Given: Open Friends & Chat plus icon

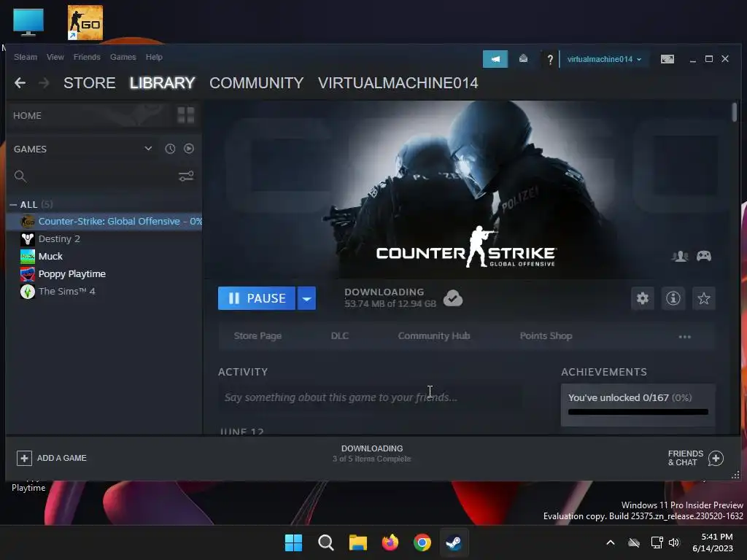Looking at the screenshot, I should point(716,458).
